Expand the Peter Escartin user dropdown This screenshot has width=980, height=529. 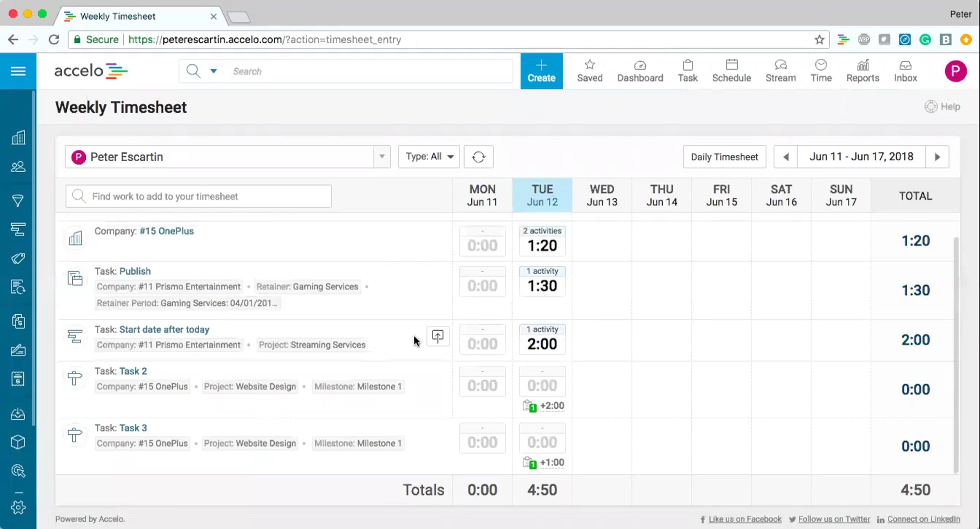pos(382,157)
